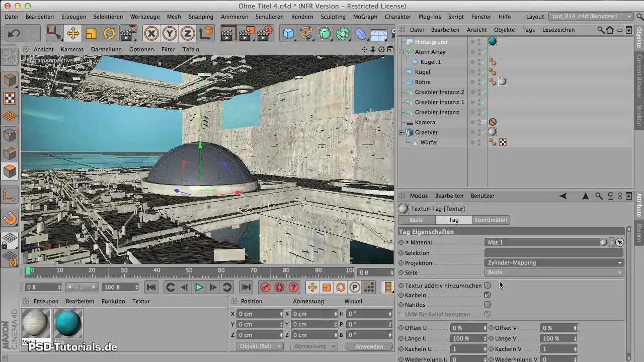Toggle parameter keyframe P icon
The width and height of the screenshot is (644, 362).
click(355, 287)
